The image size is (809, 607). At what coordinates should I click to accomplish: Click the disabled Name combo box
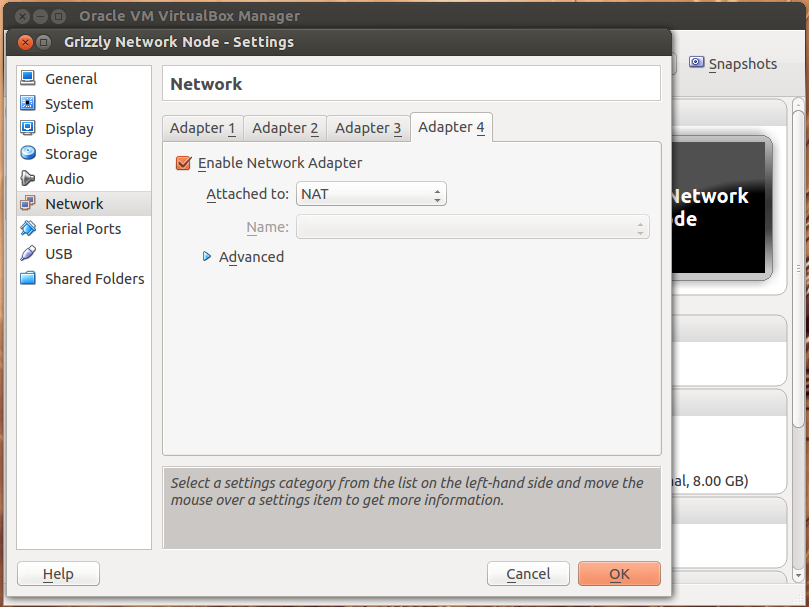(473, 227)
